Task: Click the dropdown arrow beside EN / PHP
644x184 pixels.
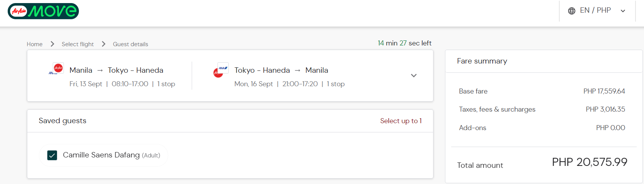Action: [623, 11]
